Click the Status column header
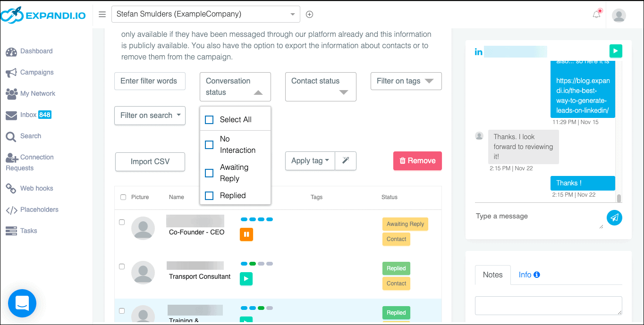Image resolution: width=644 pixels, height=325 pixels. point(390,197)
